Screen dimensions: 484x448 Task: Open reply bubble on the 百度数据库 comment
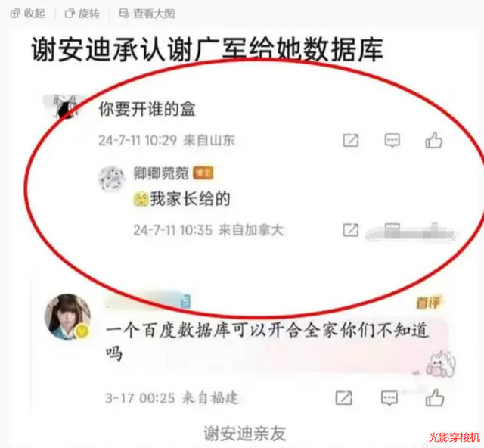(x=389, y=397)
